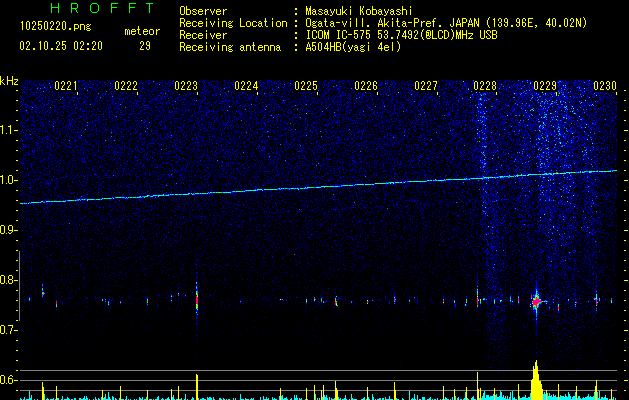Click the 1.1 kHz axis label

point(8,130)
